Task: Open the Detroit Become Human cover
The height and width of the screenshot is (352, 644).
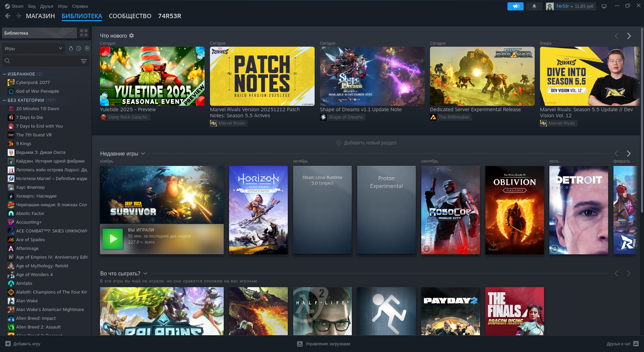Action: click(579, 210)
